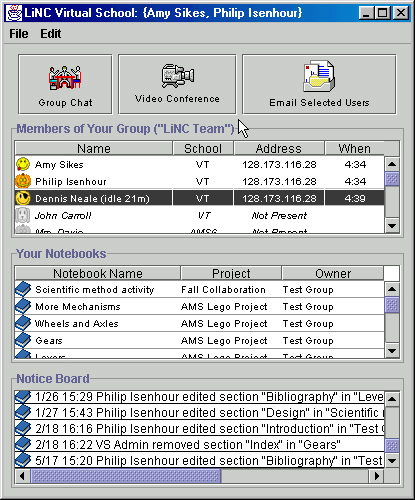415x500 pixels.
Task: Click Philip Isenhour pumpkin icon
Action: (23, 181)
